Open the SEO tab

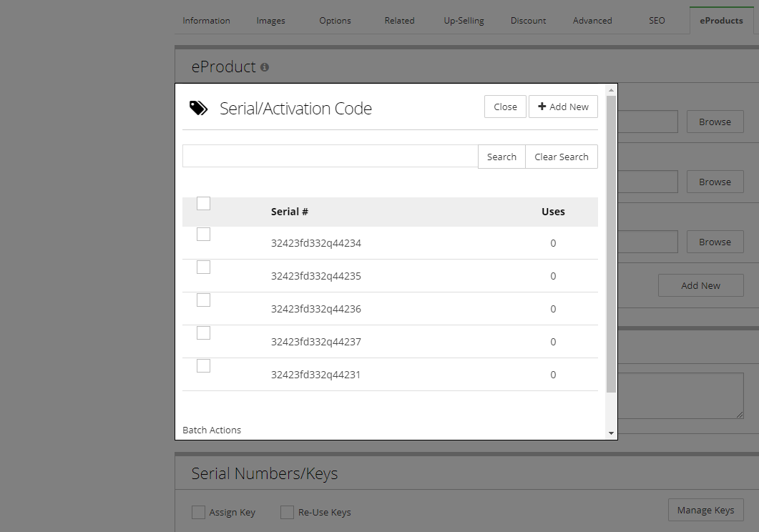[x=657, y=21]
